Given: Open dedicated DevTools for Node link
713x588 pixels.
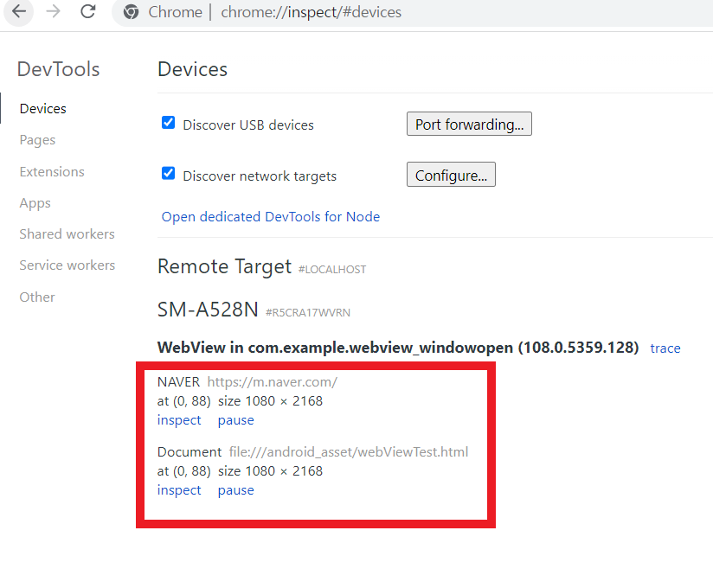Looking at the screenshot, I should 271,217.
